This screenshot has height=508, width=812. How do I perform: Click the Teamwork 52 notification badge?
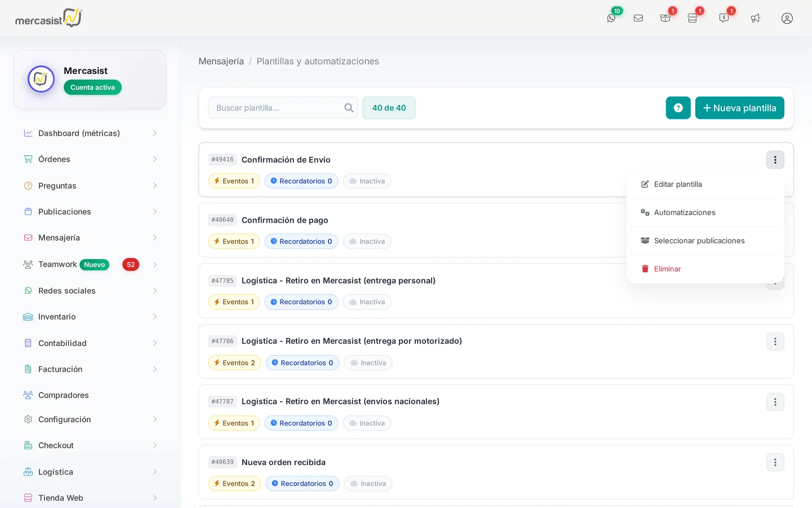click(131, 264)
